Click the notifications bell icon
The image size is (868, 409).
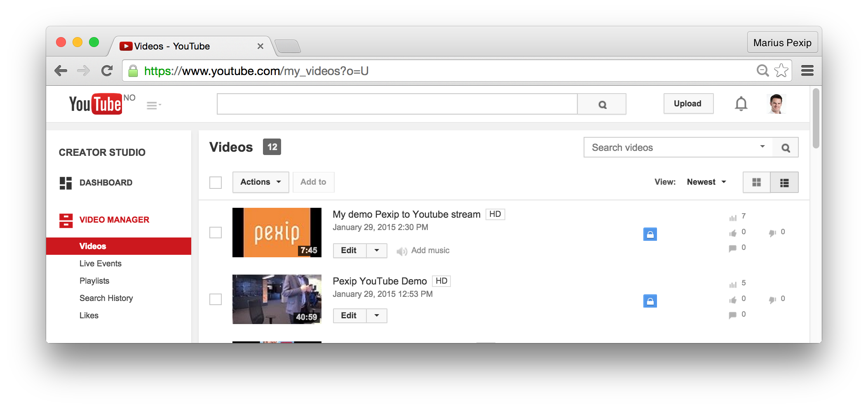[741, 104]
